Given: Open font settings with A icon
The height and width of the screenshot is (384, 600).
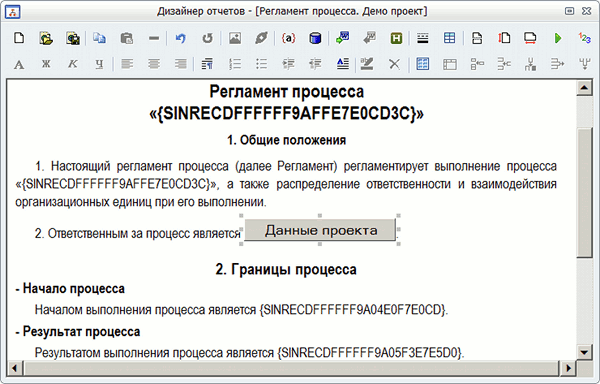Looking at the screenshot, I should tap(19, 64).
